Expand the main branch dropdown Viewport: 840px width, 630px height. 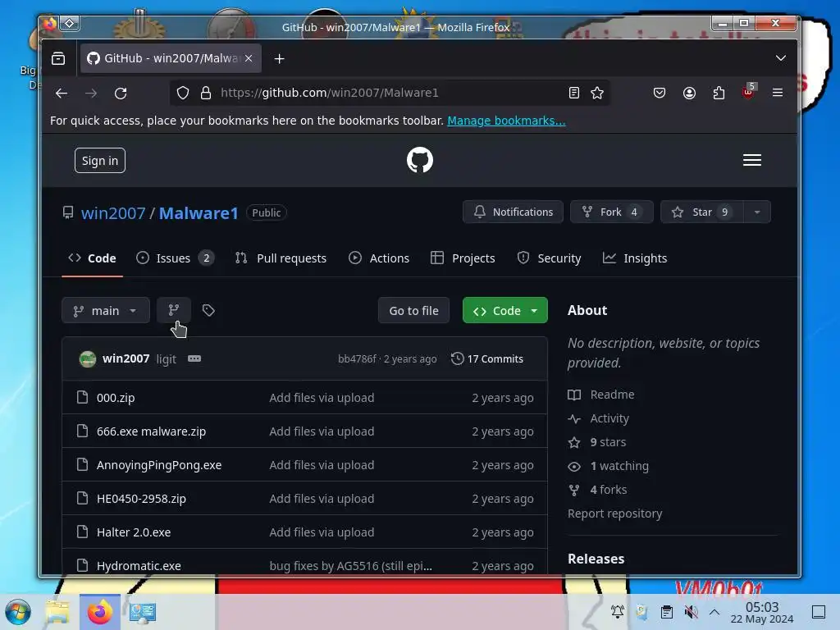pyautogui.click(x=106, y=310)
